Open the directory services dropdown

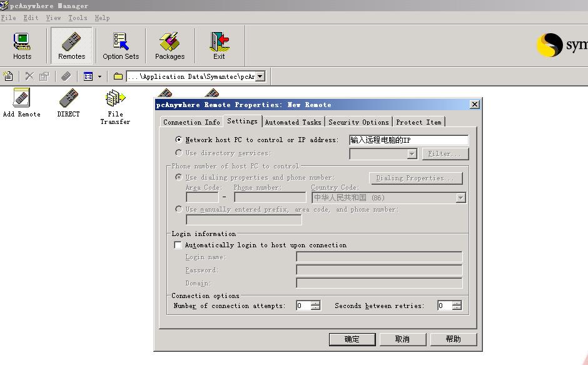tap(412, 153)
